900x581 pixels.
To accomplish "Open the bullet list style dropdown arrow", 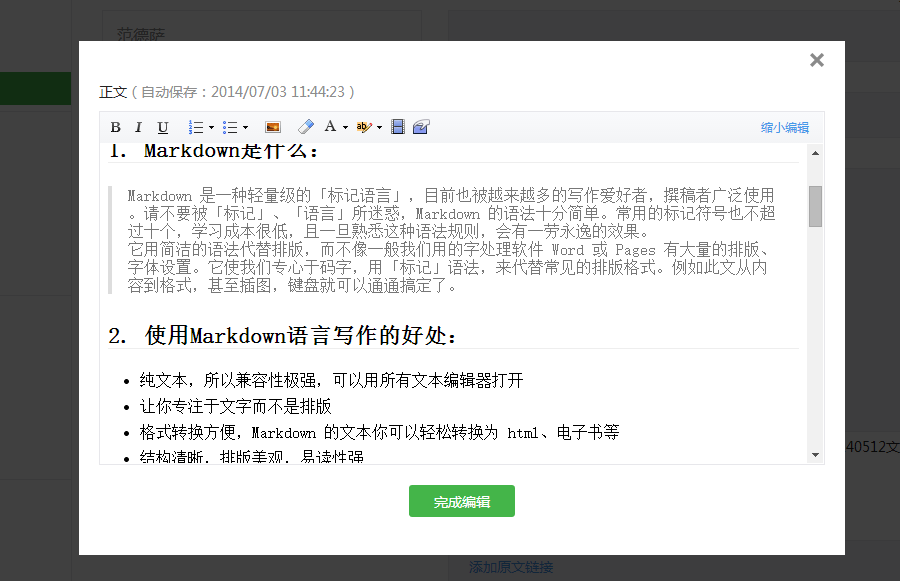I will tap(245, 128).
